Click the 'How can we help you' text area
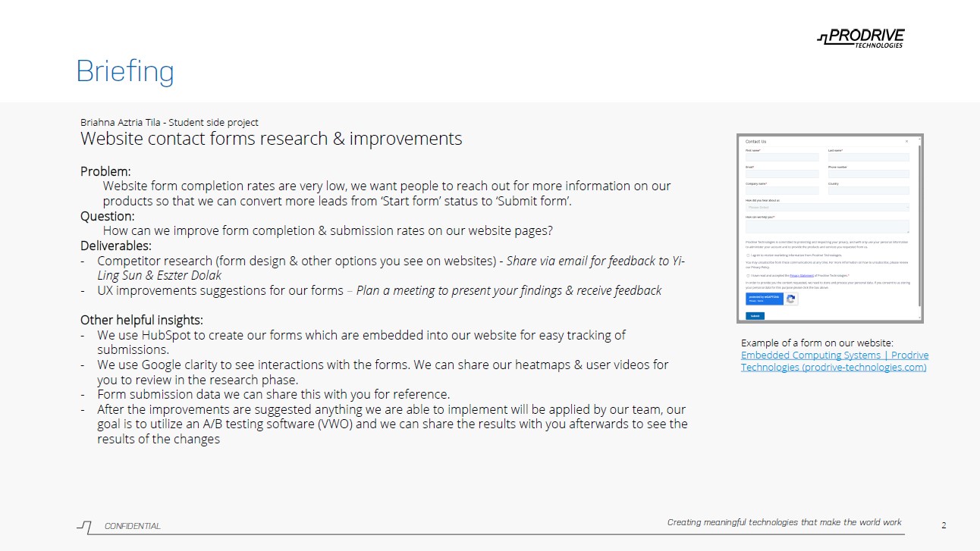The width and height of the screenshot is (980, 551). click(827, 226)
